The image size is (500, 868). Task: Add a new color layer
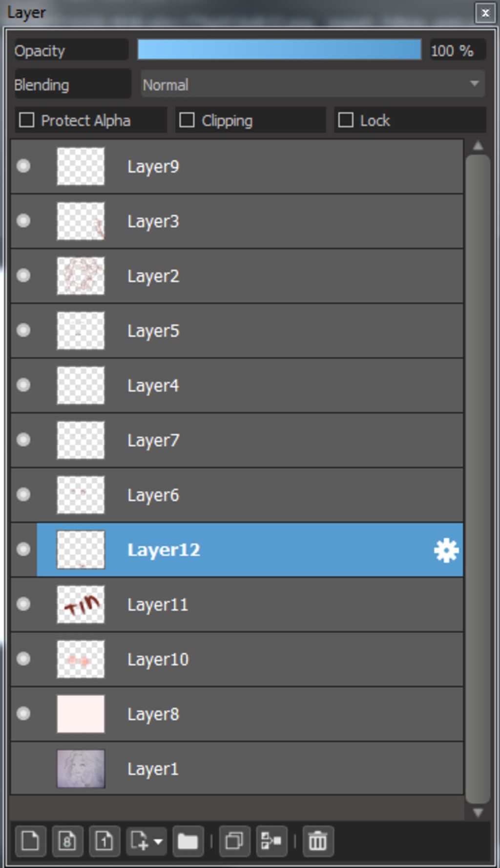30,841
